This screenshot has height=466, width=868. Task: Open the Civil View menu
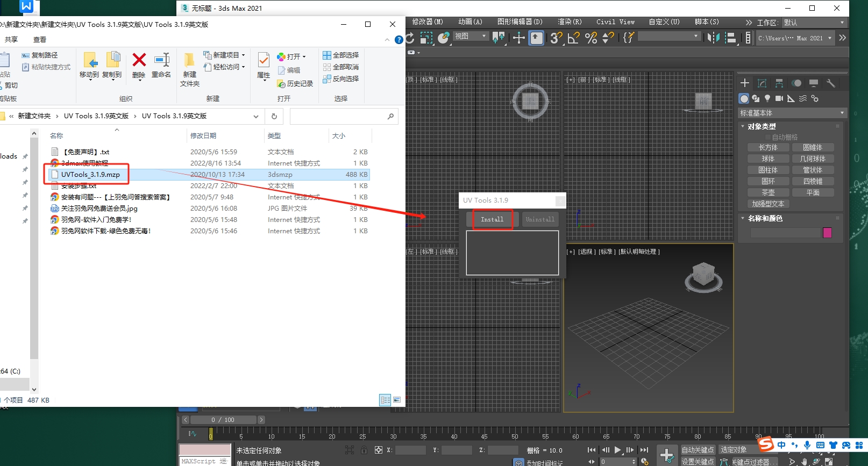615,22
